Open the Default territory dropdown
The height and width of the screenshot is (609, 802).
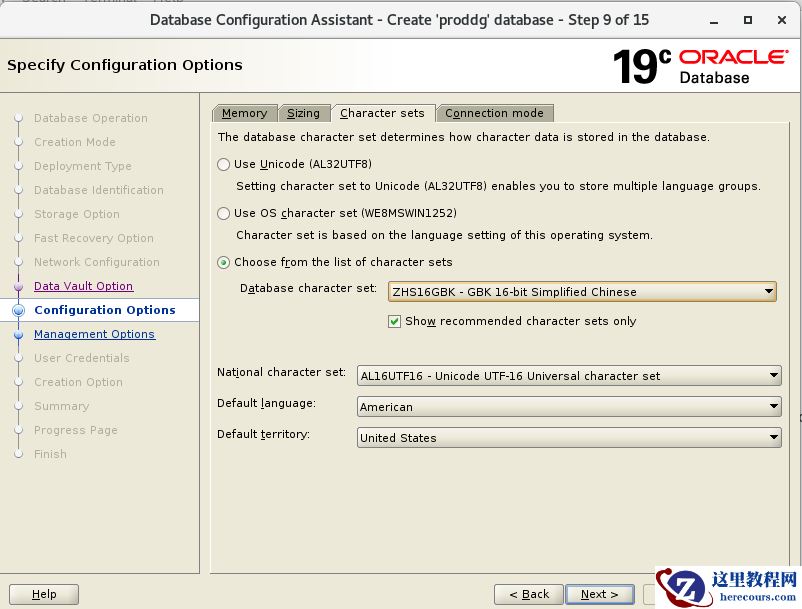point(569,438)
